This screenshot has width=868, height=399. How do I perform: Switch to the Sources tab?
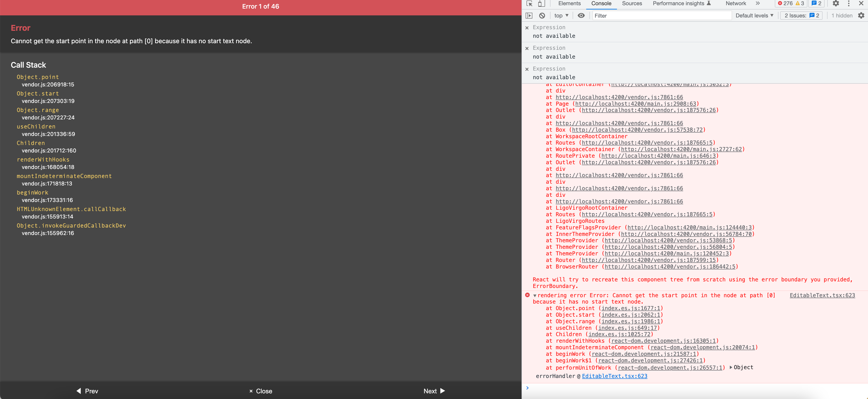[632, 3]
